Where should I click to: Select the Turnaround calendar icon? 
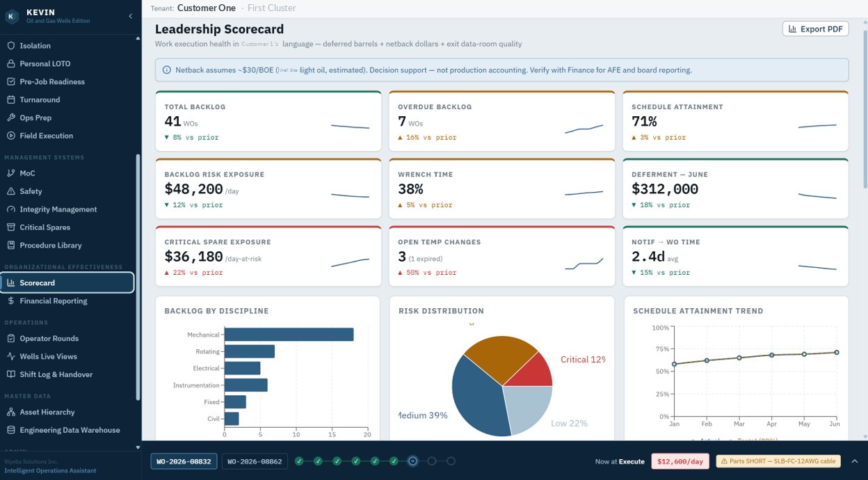(10, 100)
